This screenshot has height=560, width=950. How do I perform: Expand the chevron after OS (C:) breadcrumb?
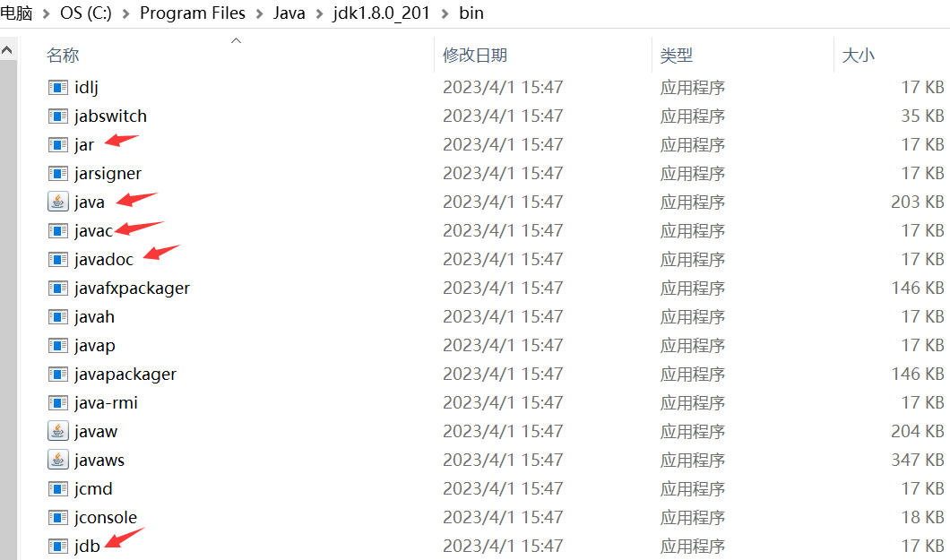[126, 14]
